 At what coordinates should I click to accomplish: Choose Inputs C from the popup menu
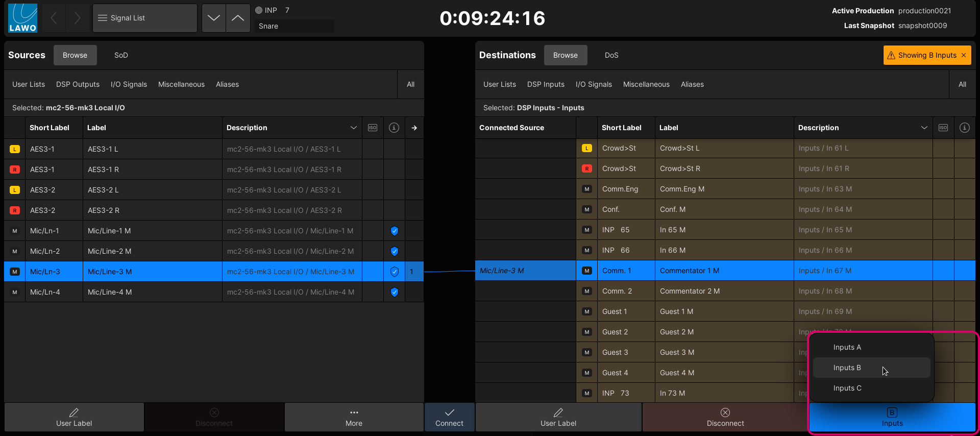point(847,388)
